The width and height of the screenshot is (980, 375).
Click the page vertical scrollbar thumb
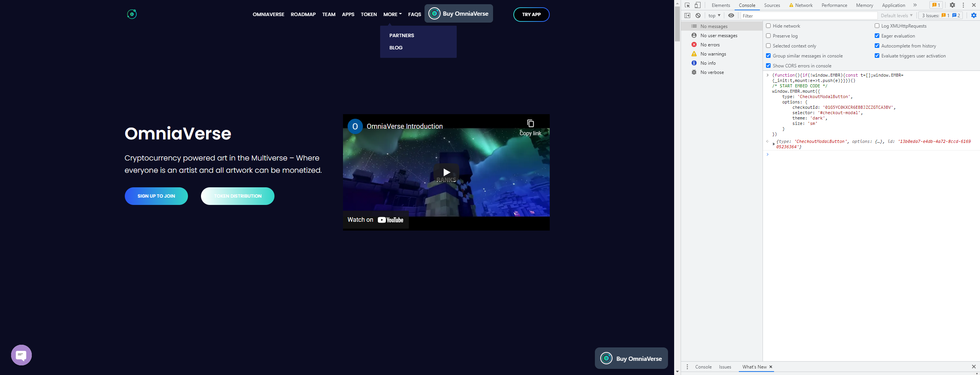677,24
